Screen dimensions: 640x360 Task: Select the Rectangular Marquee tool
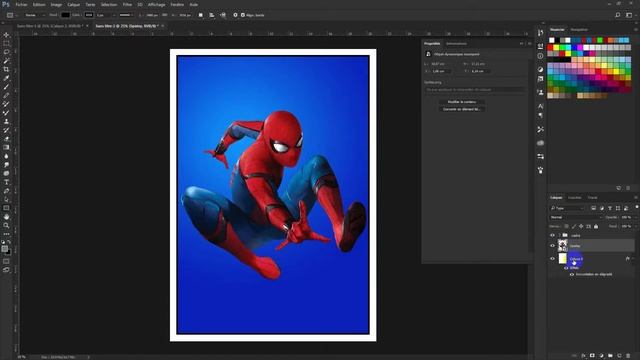click(x=7, y=43)
